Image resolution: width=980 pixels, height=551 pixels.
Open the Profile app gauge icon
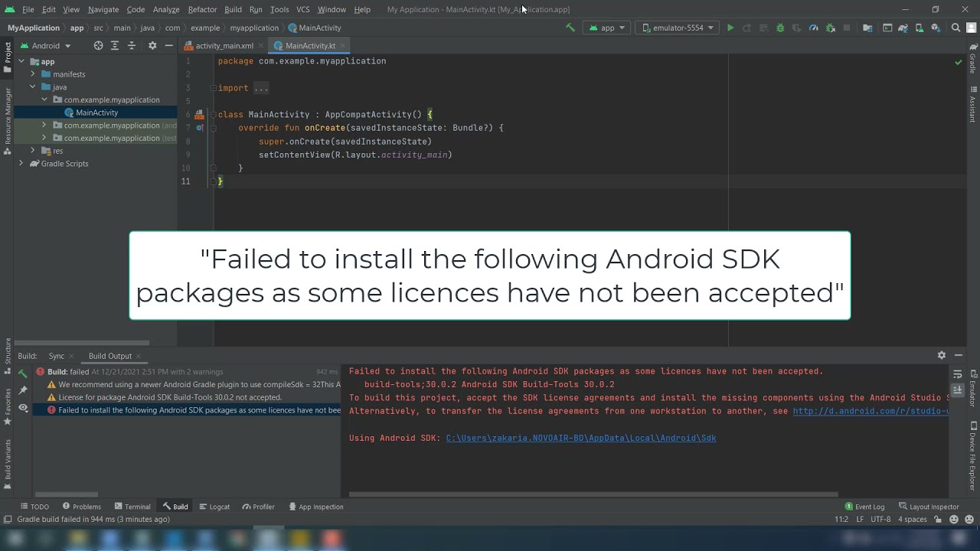813,28
